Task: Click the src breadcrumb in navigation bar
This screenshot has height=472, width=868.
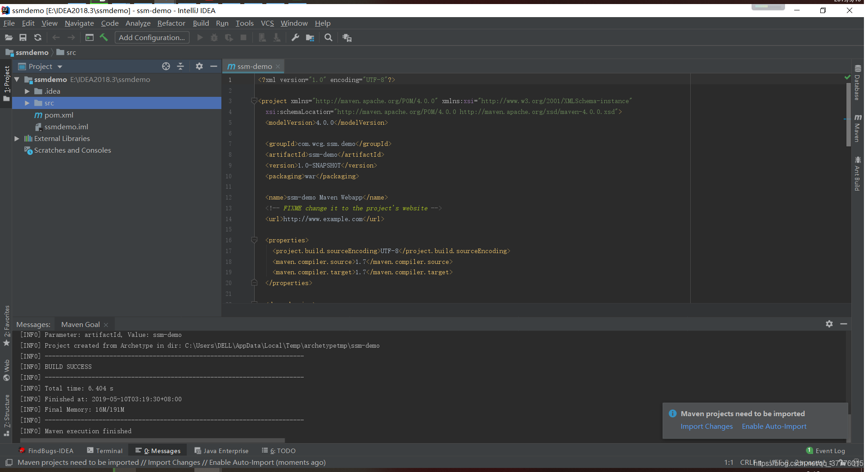Action: pos(67,53)
